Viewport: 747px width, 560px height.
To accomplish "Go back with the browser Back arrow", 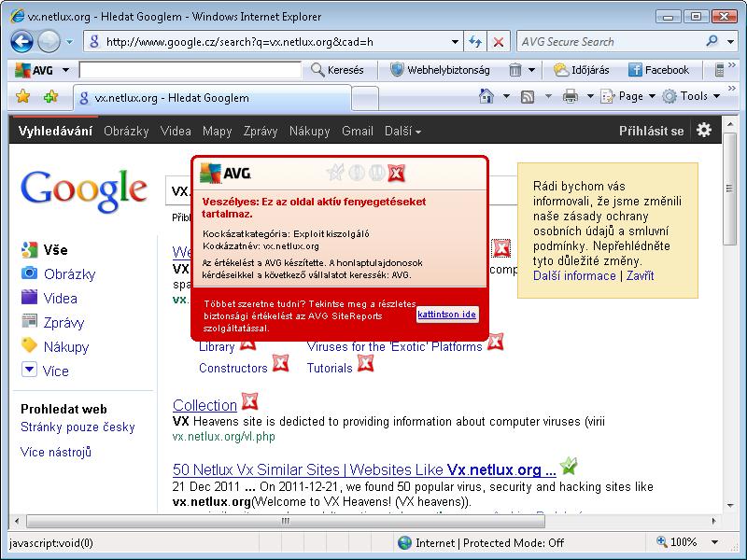I will point(21,41).
